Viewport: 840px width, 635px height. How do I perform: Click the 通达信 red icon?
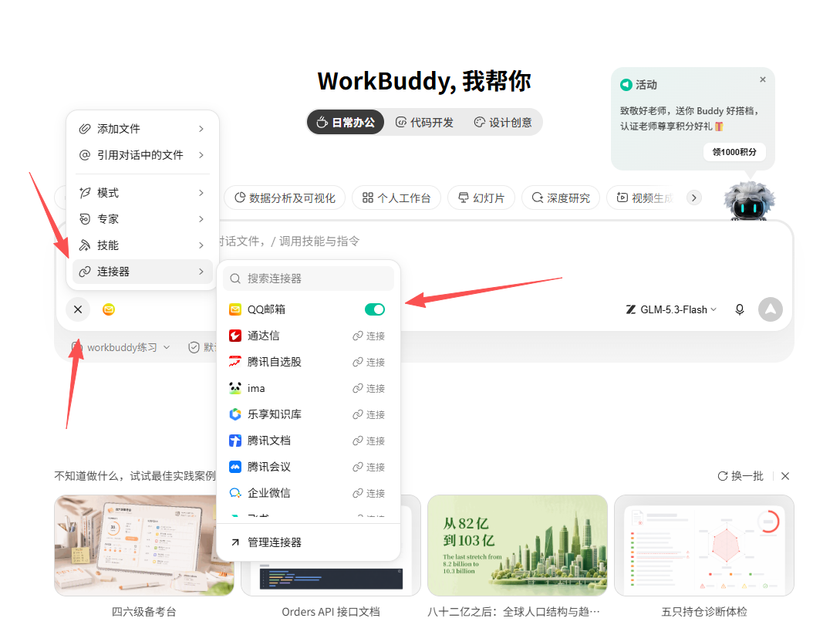point(235,336)
